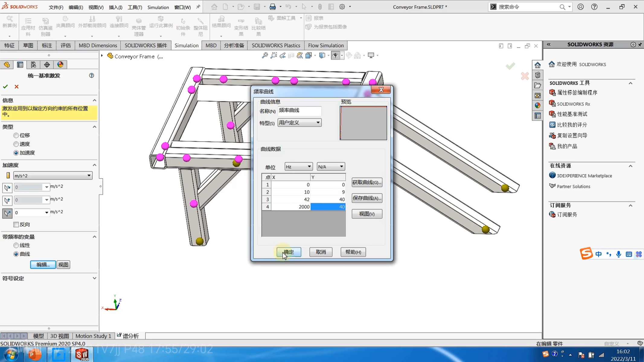
Task: Click the curve preview thumbnail
Action: coord(363,123)
